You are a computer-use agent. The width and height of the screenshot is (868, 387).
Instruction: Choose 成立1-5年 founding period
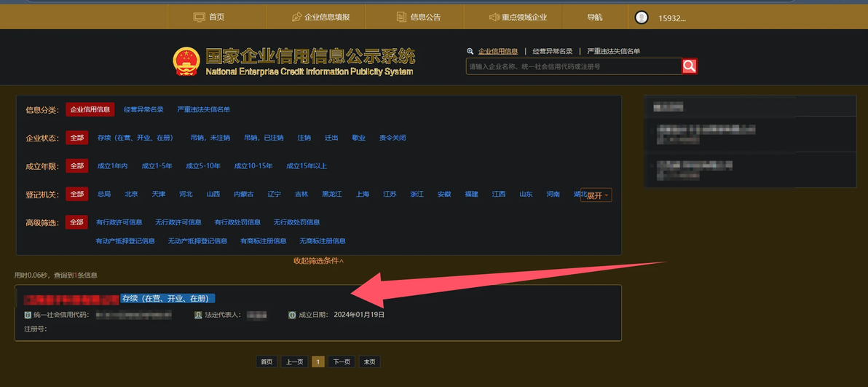(157, 165)
